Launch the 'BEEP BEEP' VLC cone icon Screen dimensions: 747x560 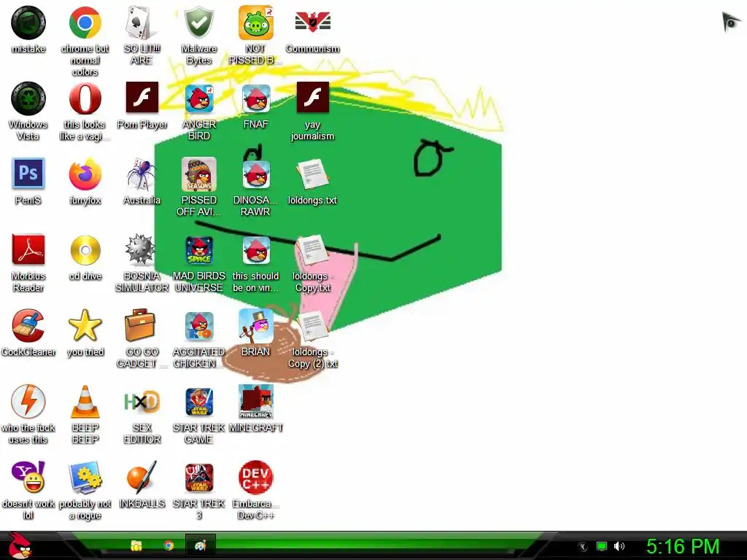coord(85,402)
